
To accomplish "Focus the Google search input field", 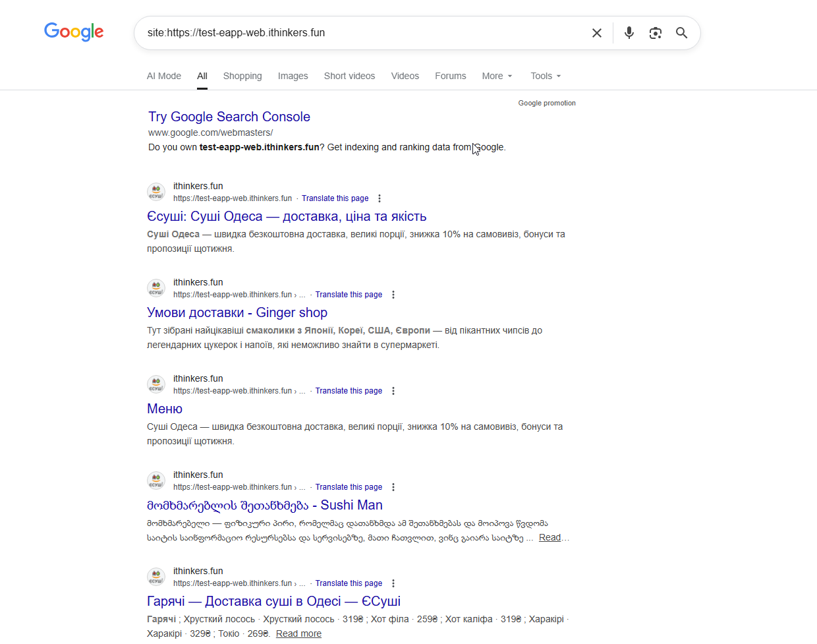I will pos(362,33).
